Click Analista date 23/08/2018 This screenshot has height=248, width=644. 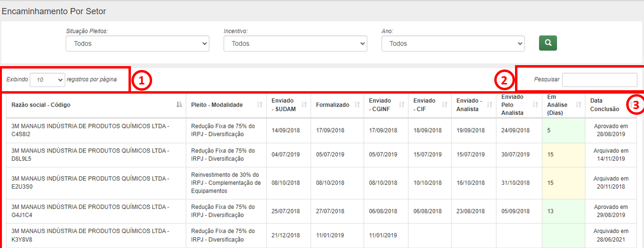471,211
